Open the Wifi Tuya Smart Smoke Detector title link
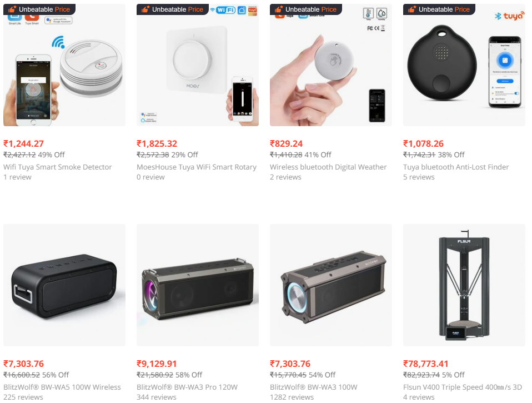The image size is (532, 403). (x=58, y=167)
